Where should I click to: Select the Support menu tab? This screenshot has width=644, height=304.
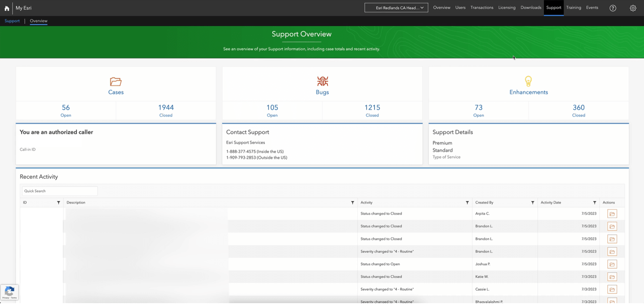tap(554, 7)
